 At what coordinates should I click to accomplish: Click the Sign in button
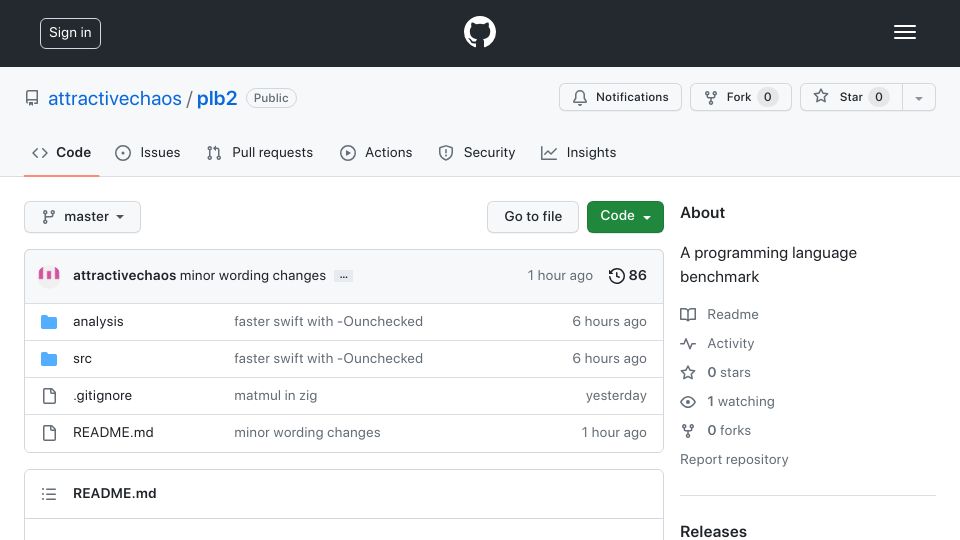pyautogui.click(x=70, y=33)
